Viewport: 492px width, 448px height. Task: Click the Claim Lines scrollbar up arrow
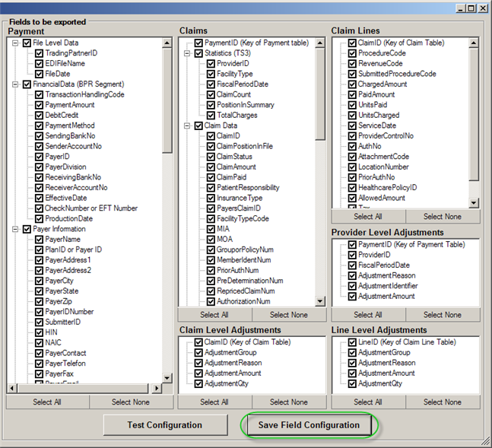click(475, 43)
